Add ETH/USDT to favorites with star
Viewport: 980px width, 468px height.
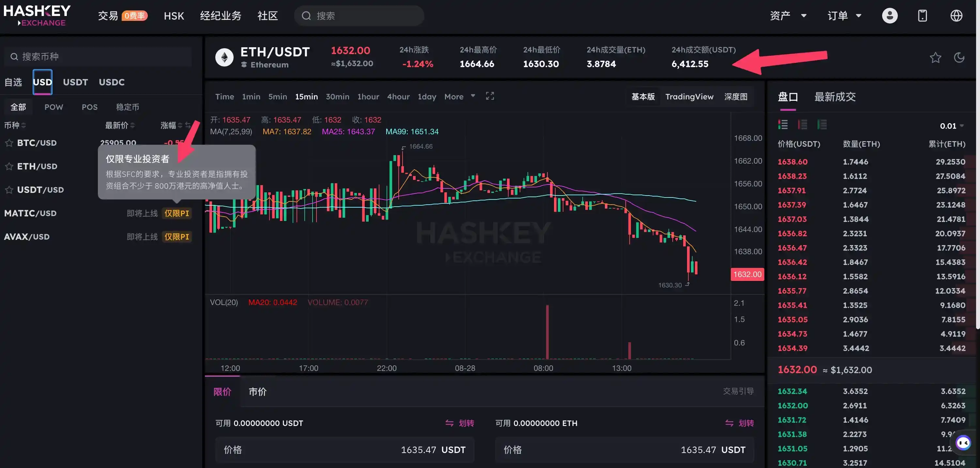935,57
